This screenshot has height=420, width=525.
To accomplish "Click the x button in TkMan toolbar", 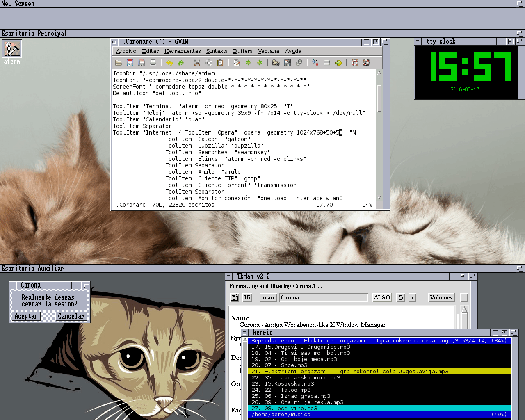I will (412, 298).
